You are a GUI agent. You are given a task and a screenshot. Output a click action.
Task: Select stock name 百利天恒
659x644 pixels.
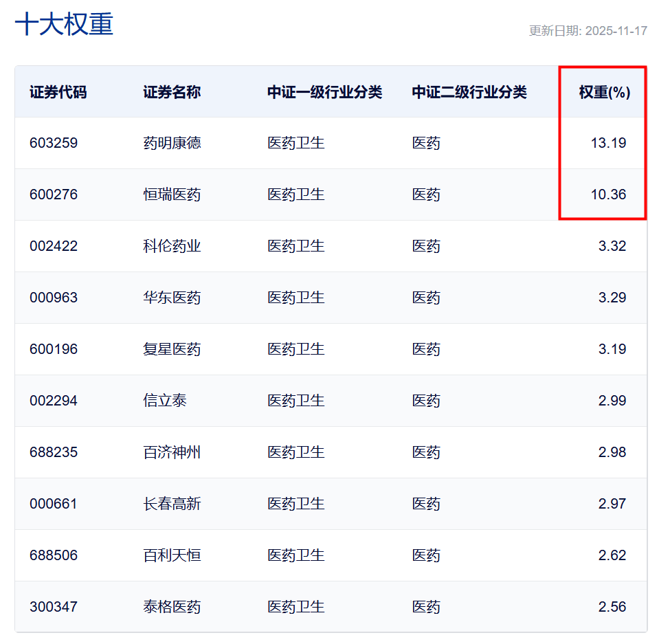pos(172,555)
